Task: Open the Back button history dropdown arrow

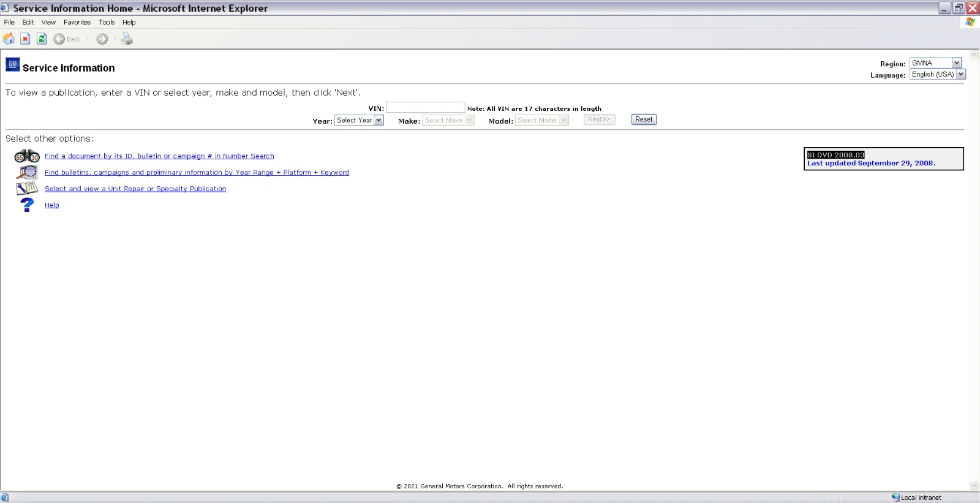Action: [x=88, y=39]
